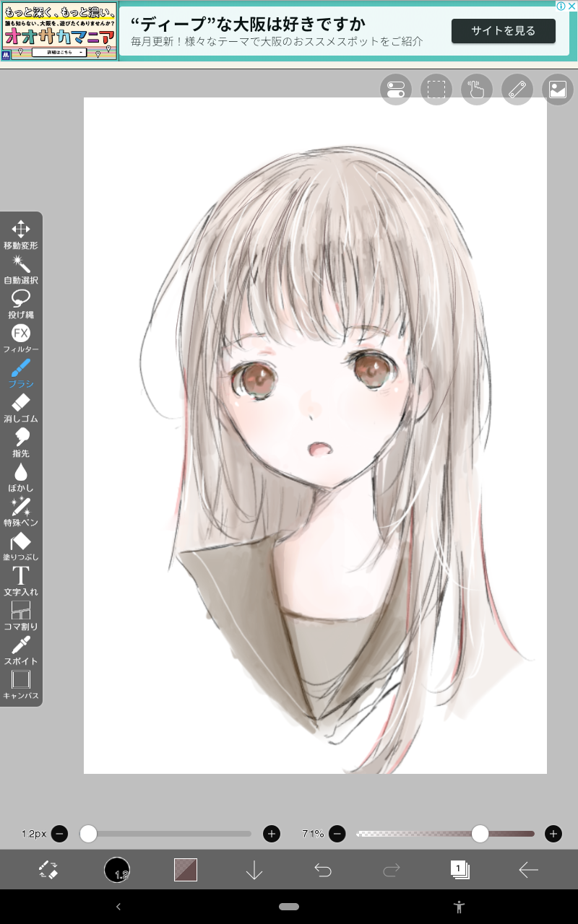Open the selection area dashed-square icon

click(436, 90)
